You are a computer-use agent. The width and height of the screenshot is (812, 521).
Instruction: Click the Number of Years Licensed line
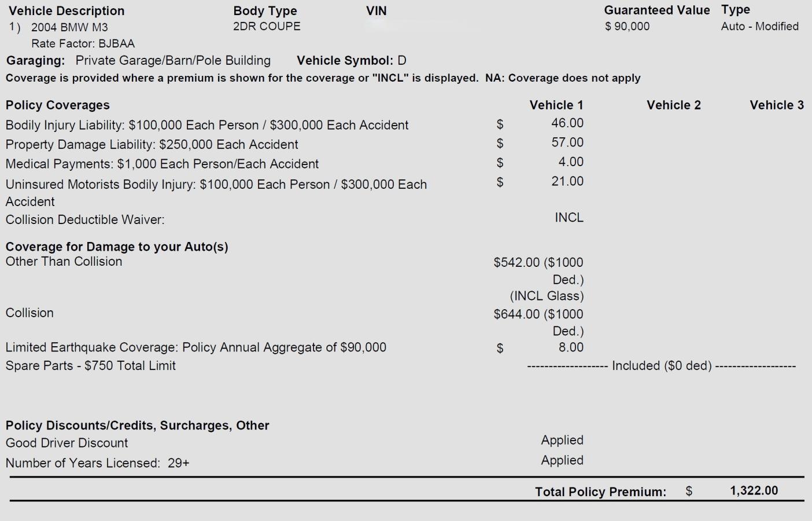click(97, 463)
